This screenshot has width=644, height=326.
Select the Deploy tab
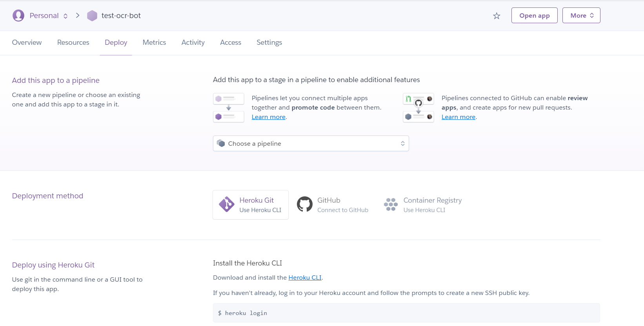click(x=116, y=42)
